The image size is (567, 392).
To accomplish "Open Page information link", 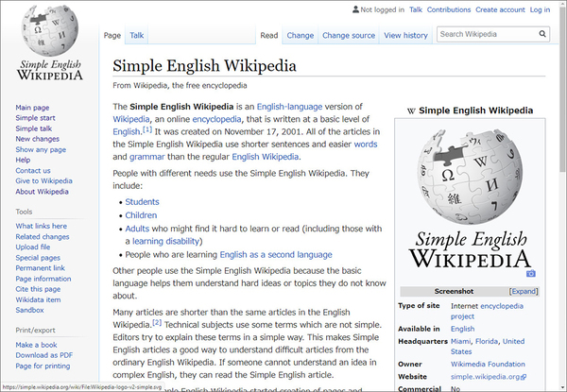I will [43, 279].
